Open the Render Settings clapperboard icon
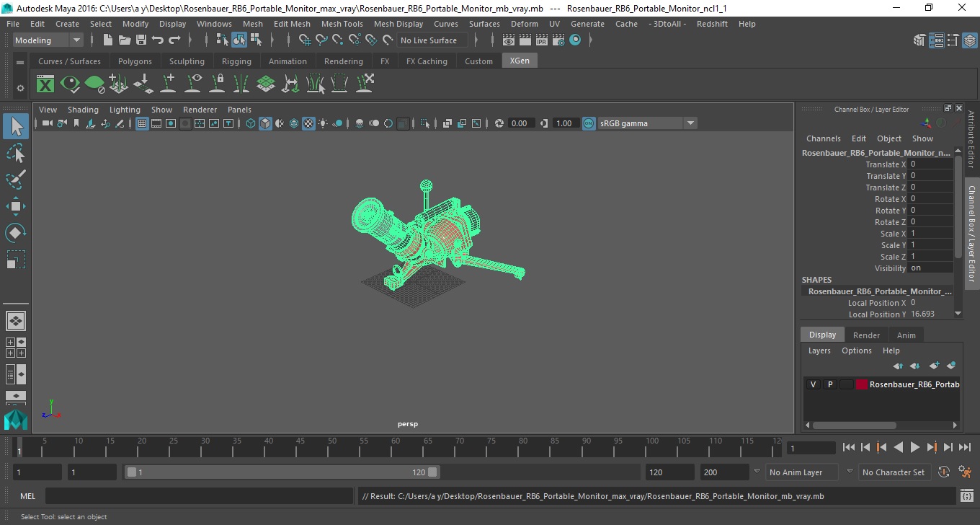980x525 pixels. (558, 40)
